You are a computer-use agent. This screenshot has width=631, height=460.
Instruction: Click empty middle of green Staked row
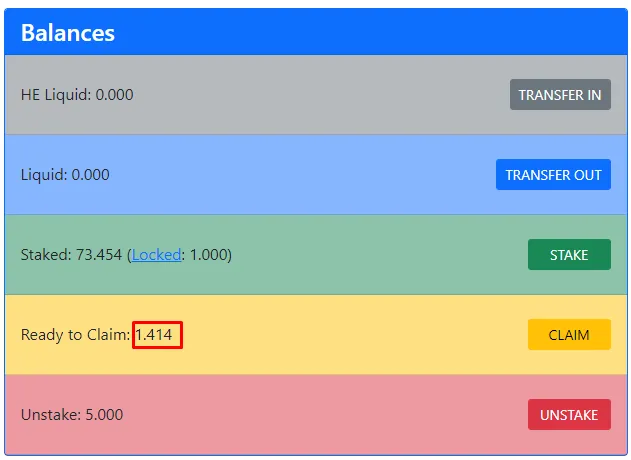pyautogui.click(x=380, y=255)
